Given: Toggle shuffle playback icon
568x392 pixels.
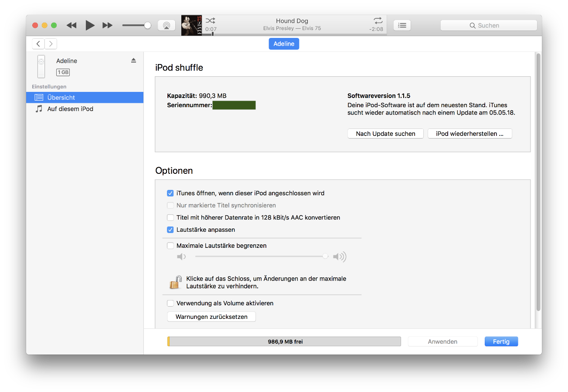Looking at the screenshot, I should tap(210, 20).
